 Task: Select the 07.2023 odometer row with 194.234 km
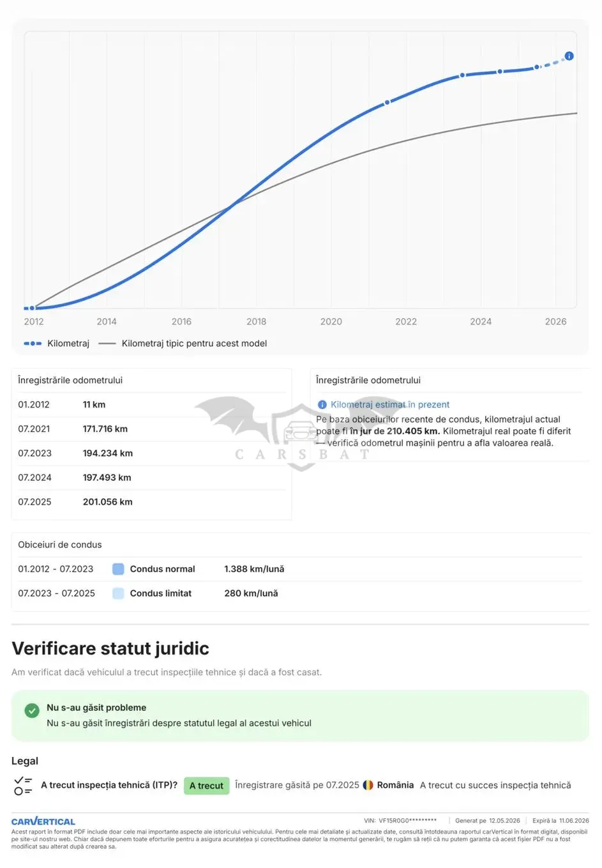pyautogui.click(x=152, y=453)
